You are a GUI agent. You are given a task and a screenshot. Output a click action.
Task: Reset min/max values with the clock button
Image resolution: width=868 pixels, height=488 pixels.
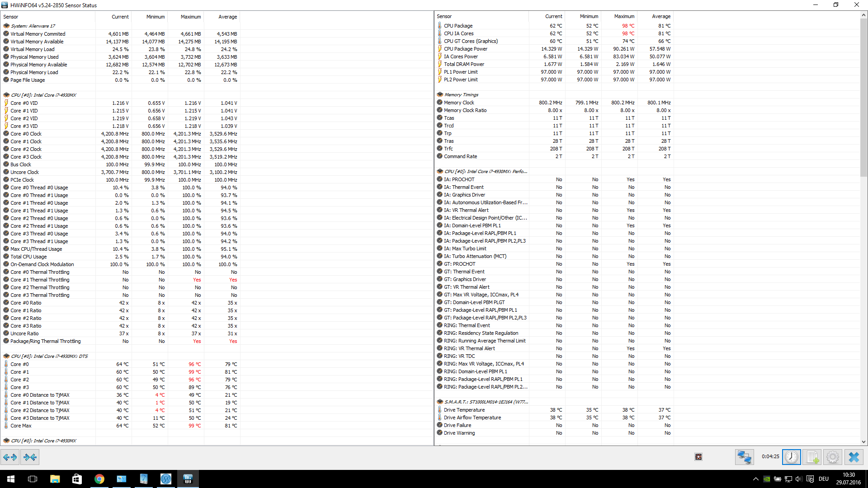[792, 457]
